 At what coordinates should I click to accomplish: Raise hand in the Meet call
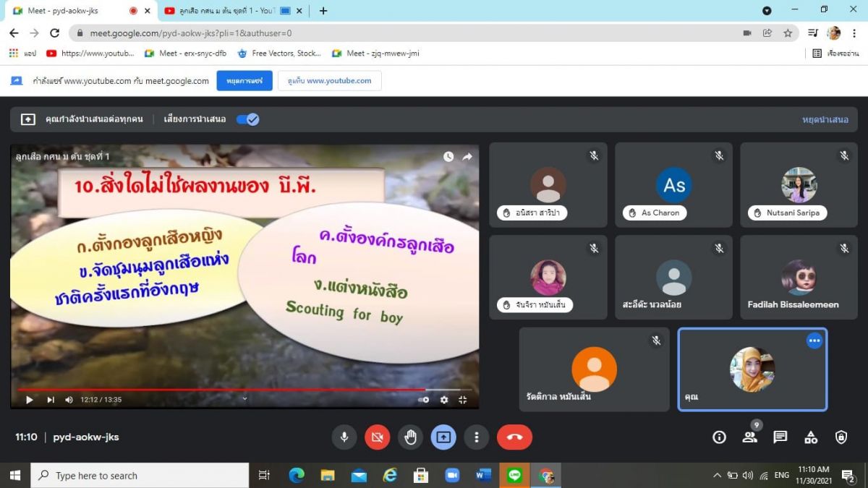click(x=410, y=437)
